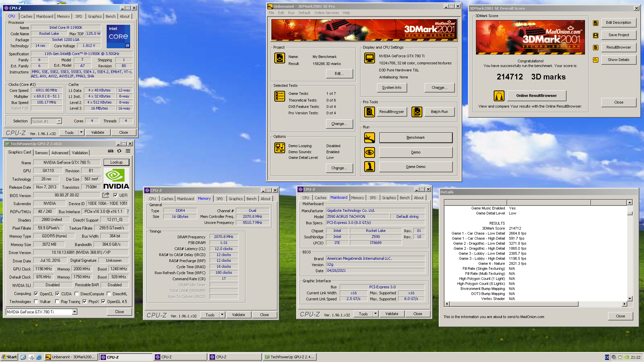Click the Online ResultBrowser icon in score dialog

click(499, 96)
